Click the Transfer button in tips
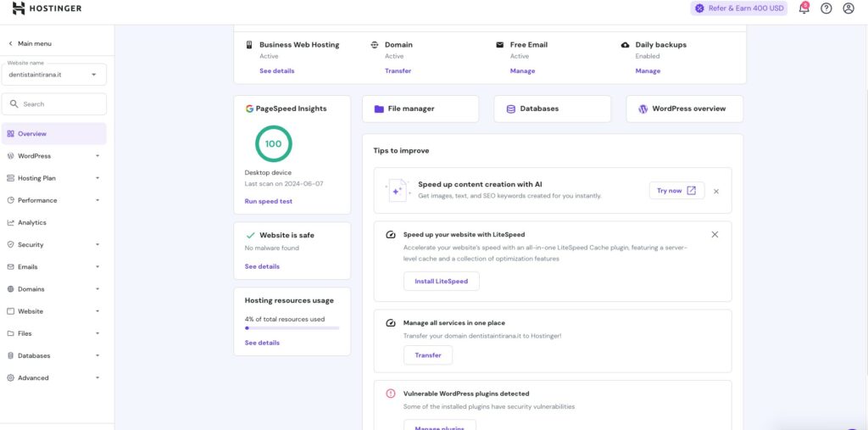Viewport: 868px width, 430px height. point(428,355)
